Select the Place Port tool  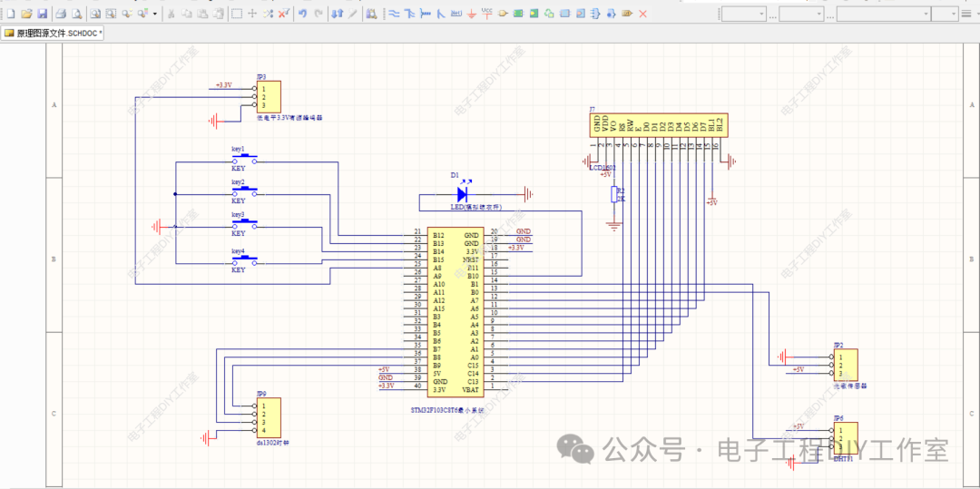coord(627,13)
